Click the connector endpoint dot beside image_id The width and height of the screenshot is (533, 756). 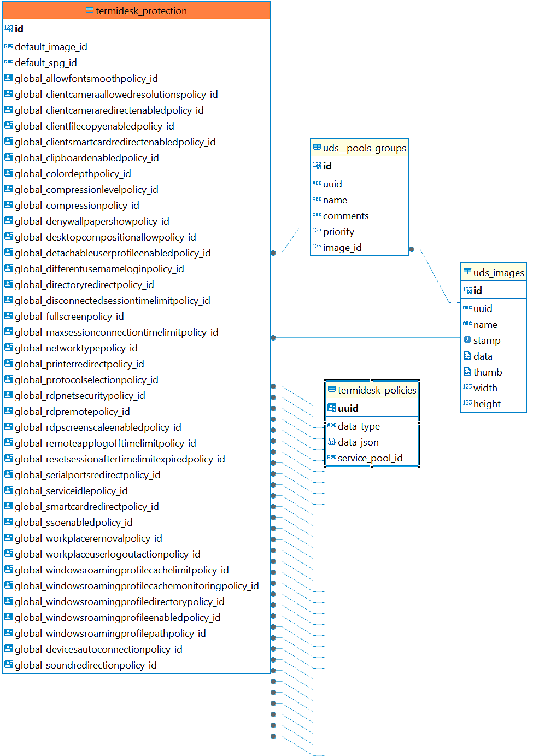pos(412,249)
